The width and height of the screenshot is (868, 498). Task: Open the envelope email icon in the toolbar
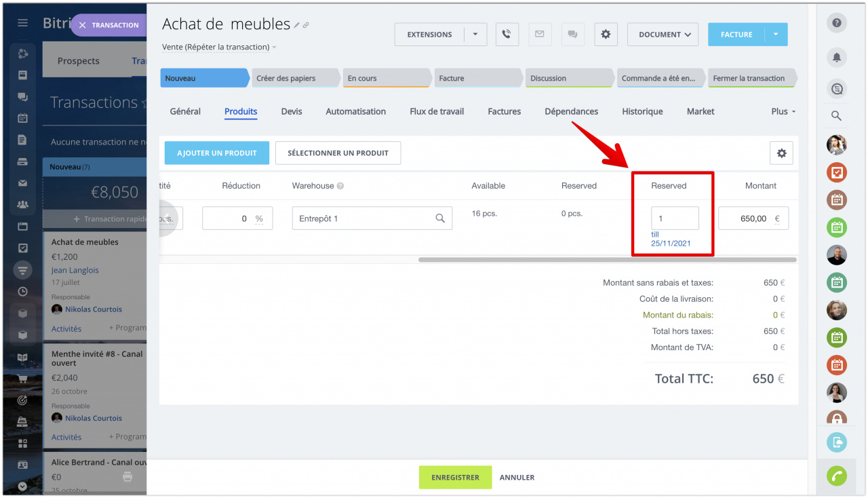pyautogui.click(x=540, y=34)
